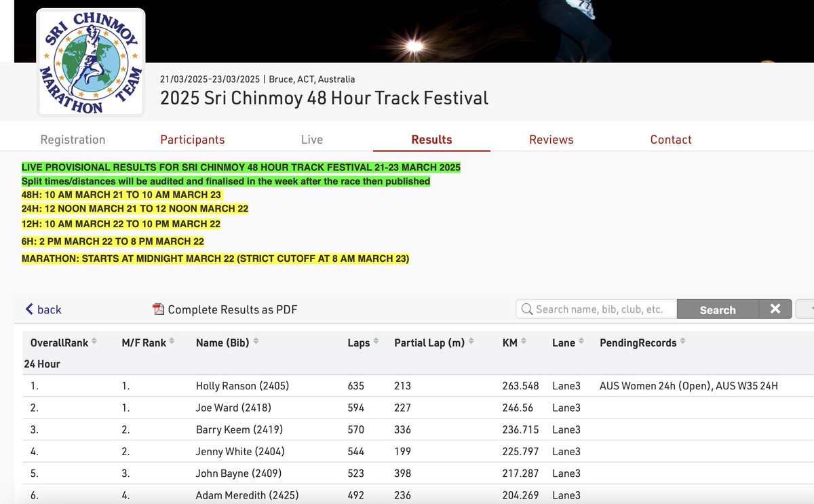Sort by Lane column arrows

[x=581, y=342]
